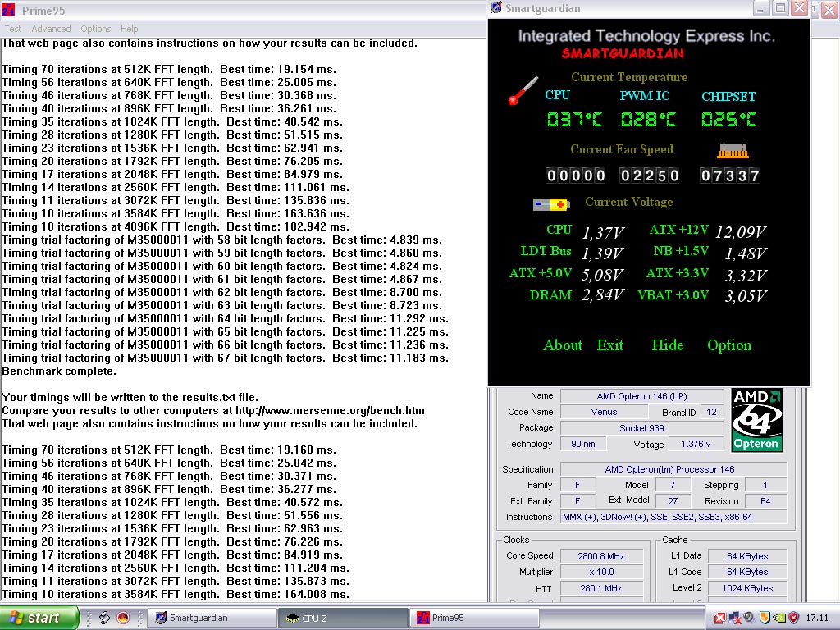This screenshot has width=840, height=630.
Task: Click the battery voltage icon
Action: pos(551,204)
